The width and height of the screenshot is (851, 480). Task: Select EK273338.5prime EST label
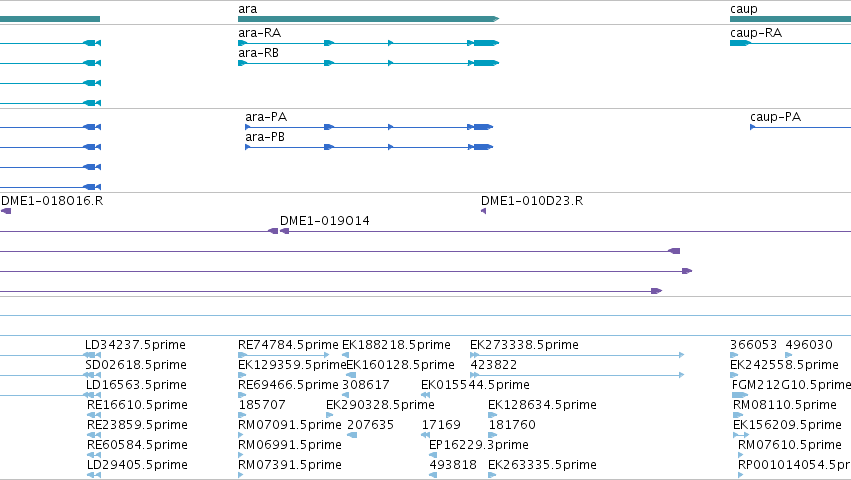(x=524, y=345)
